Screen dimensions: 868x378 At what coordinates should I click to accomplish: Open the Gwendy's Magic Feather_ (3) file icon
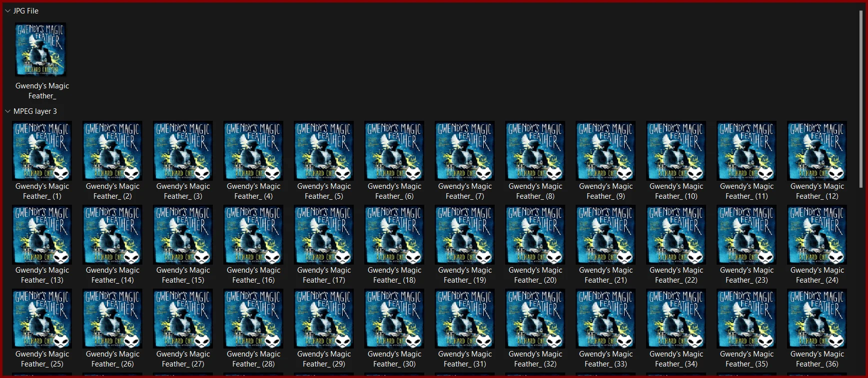(x=183, y=151)
